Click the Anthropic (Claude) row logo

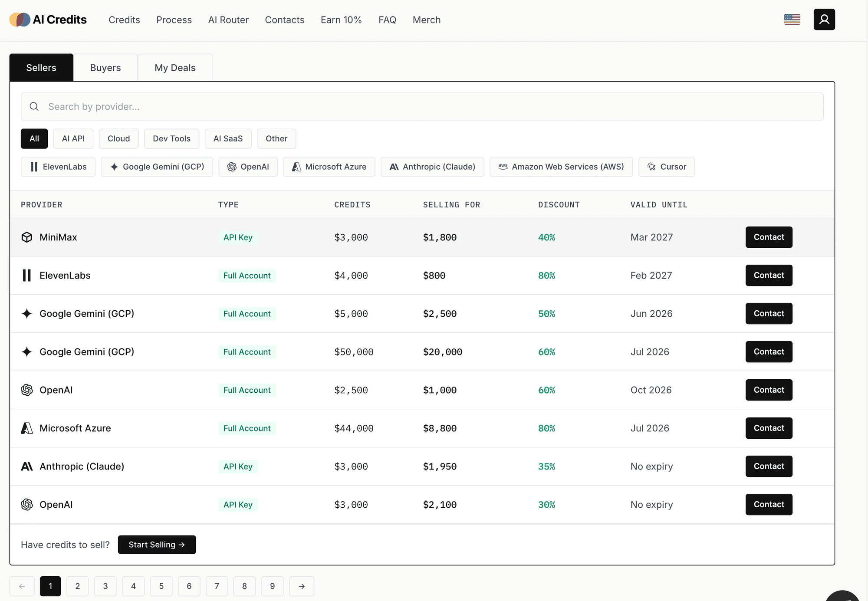[x=27, y=466]
